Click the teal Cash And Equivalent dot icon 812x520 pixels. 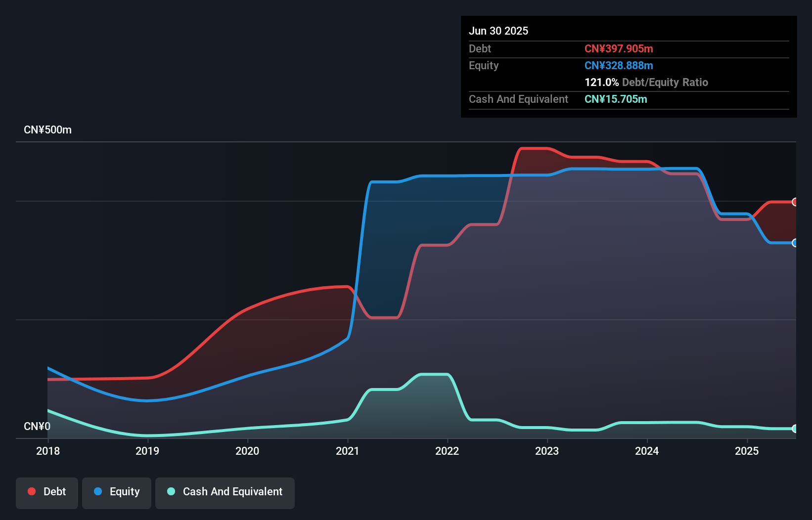[x=170, y=492]
